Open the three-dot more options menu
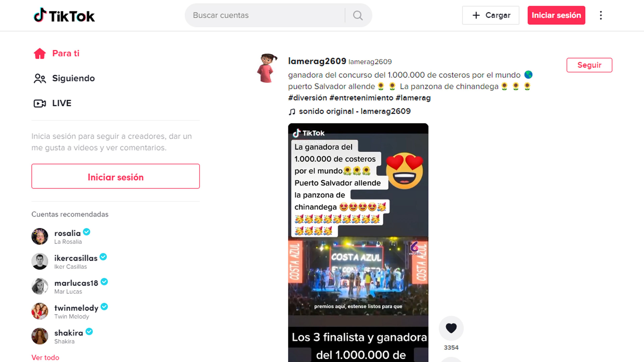Image resolution: width=644 pixels, height=362 pixels. point(601,15)
